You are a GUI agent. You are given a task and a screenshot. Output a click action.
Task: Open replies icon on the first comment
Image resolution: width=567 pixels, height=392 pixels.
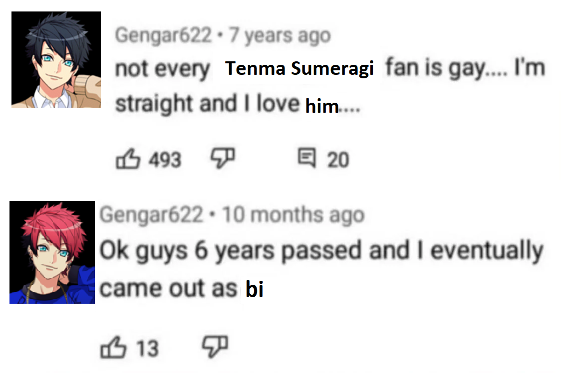tap(304, 160)
